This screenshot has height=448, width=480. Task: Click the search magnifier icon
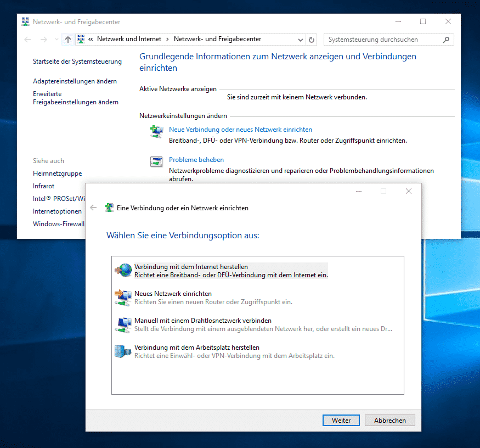point(447,40)
